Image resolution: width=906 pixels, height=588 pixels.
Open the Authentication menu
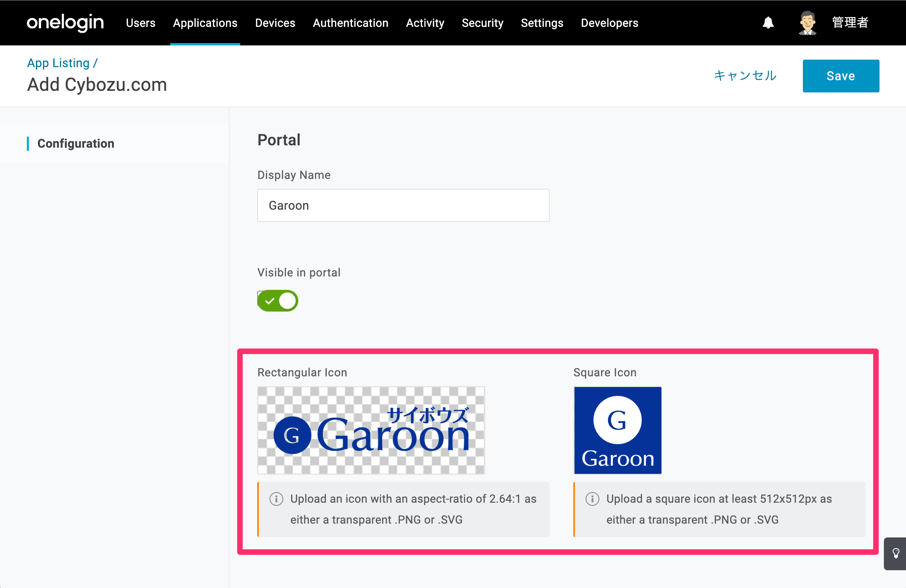[x=350, y=23]
